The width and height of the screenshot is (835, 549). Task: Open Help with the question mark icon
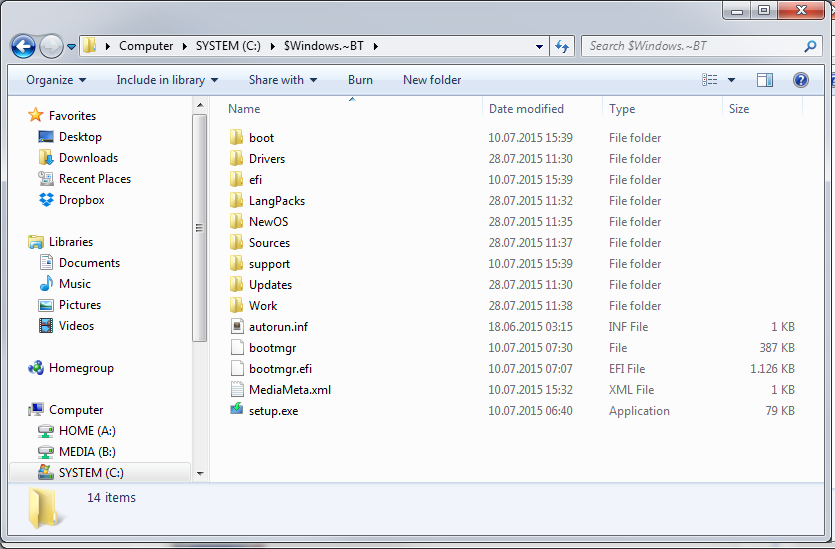point(800,80)
